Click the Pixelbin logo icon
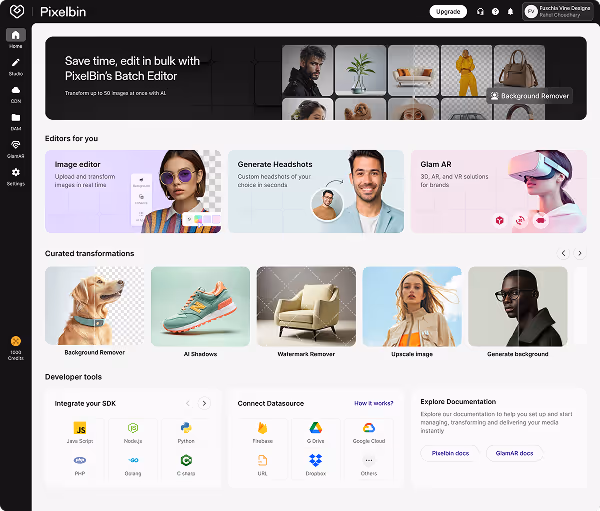 click(17, 11)
